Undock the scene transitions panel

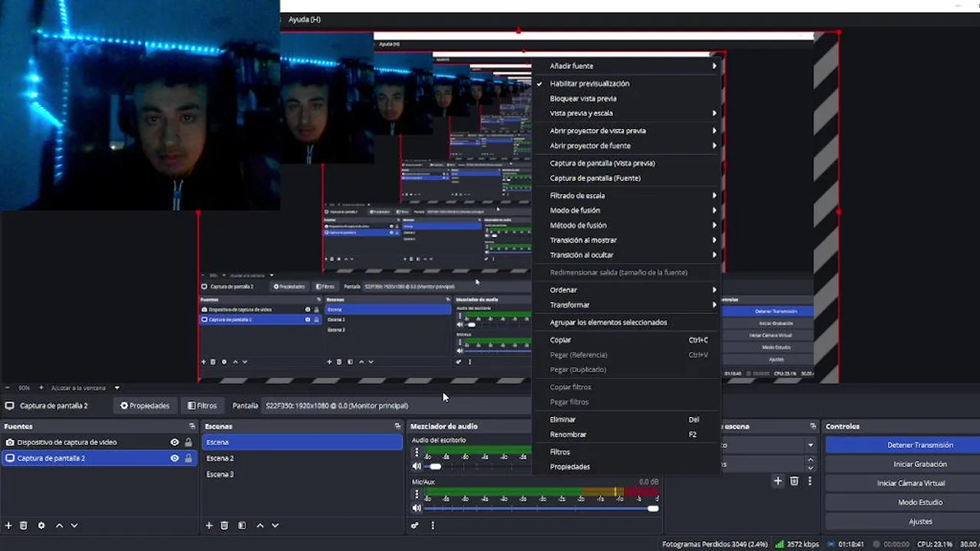[x=813, y=426]
